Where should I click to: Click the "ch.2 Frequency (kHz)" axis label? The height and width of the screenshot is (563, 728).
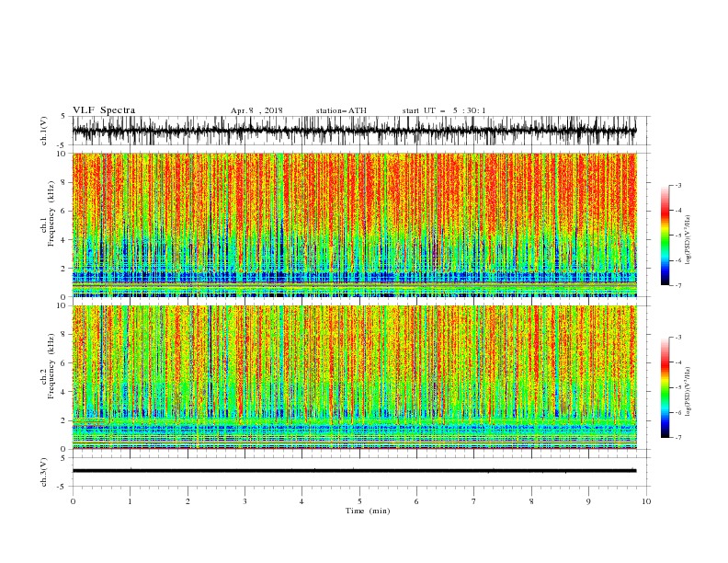coord(47,366)
